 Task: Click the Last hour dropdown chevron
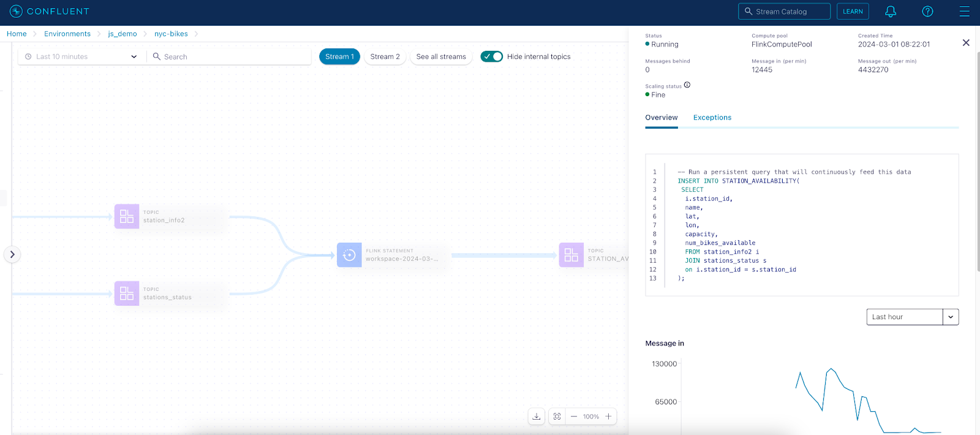[x=951, y=317]
